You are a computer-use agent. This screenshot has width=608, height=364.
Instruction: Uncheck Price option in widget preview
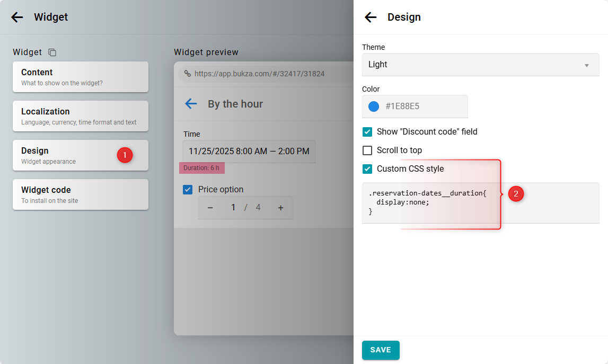(188, 190)
